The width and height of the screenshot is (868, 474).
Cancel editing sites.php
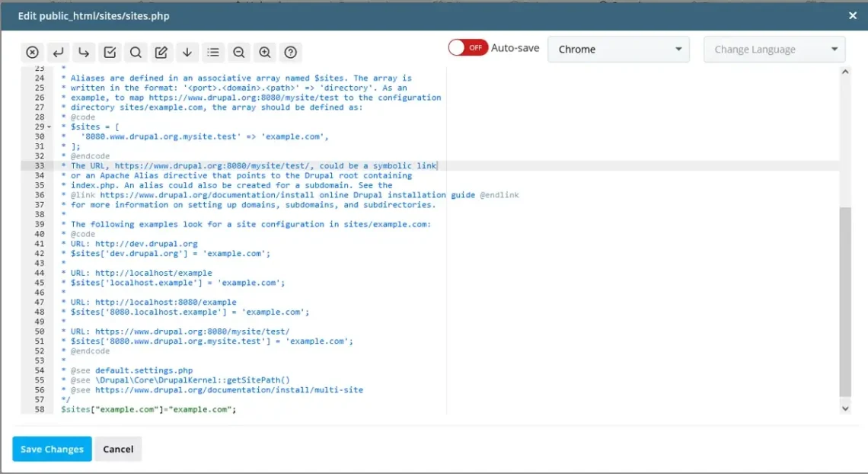(118, 449)
